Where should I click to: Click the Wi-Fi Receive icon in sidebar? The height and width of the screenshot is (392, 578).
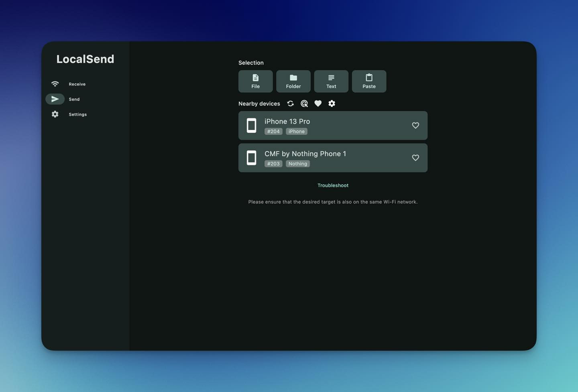(55, 84)
